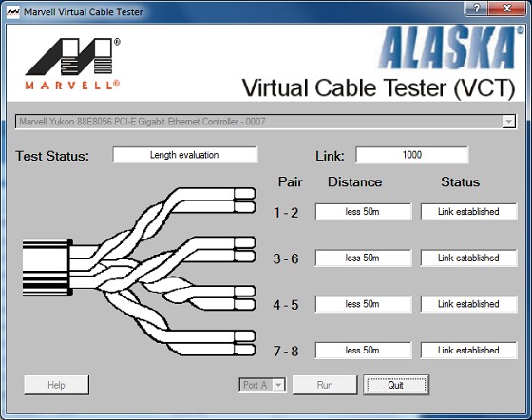The image size is (532, 420).
Task: Click the Quit button
Action: point(396,385)
